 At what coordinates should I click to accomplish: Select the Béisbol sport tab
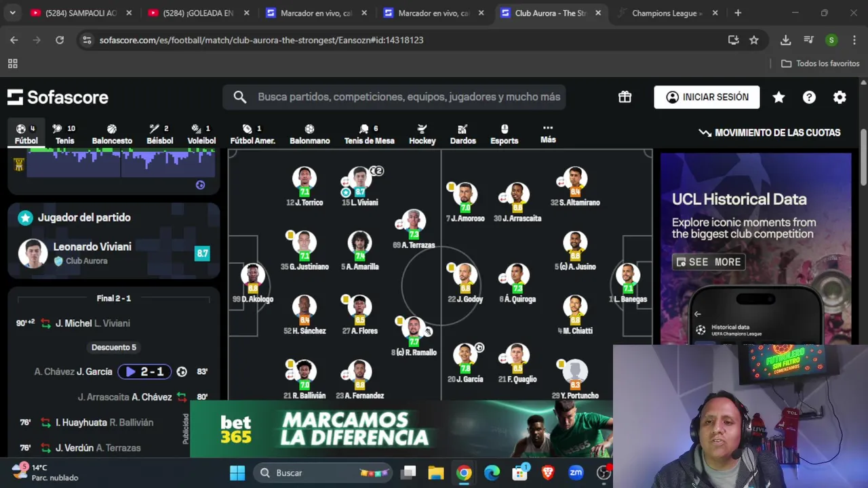pos(160,134)
